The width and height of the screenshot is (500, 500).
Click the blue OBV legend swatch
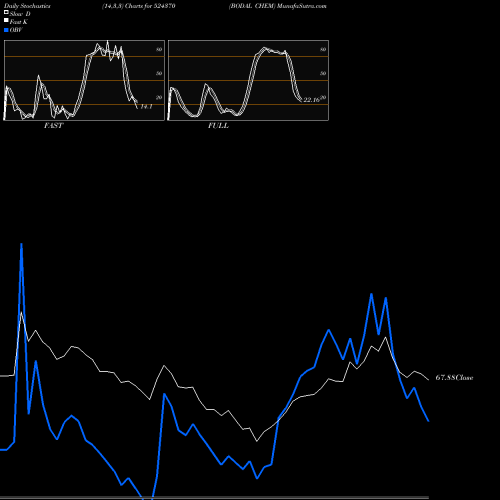click(6, 30)
